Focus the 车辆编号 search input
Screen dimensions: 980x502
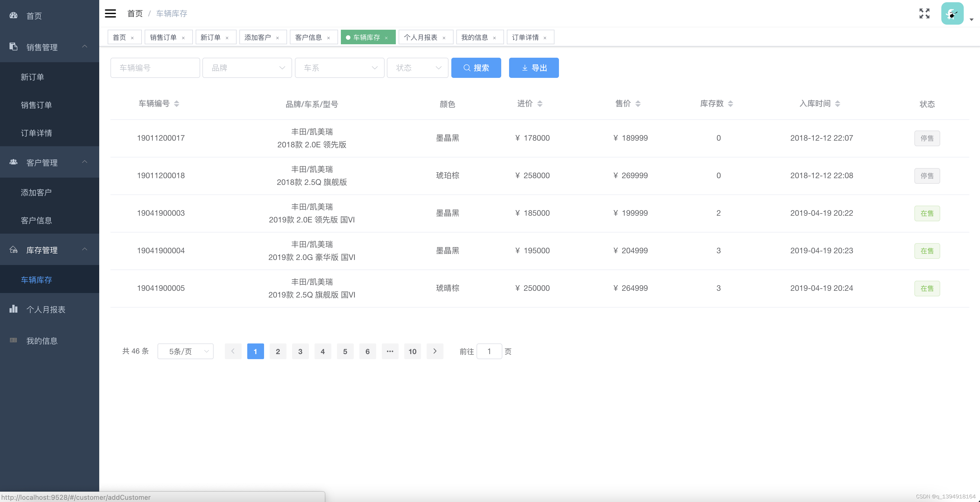click(155, 68)
